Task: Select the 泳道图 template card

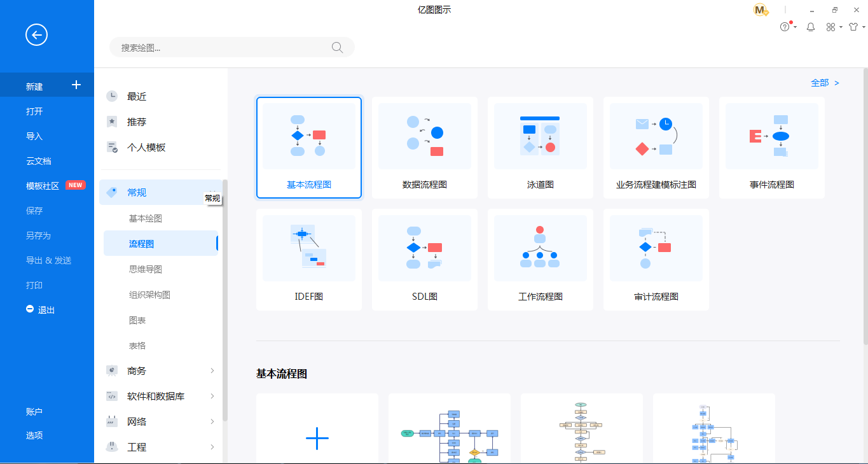Action: 541,148
